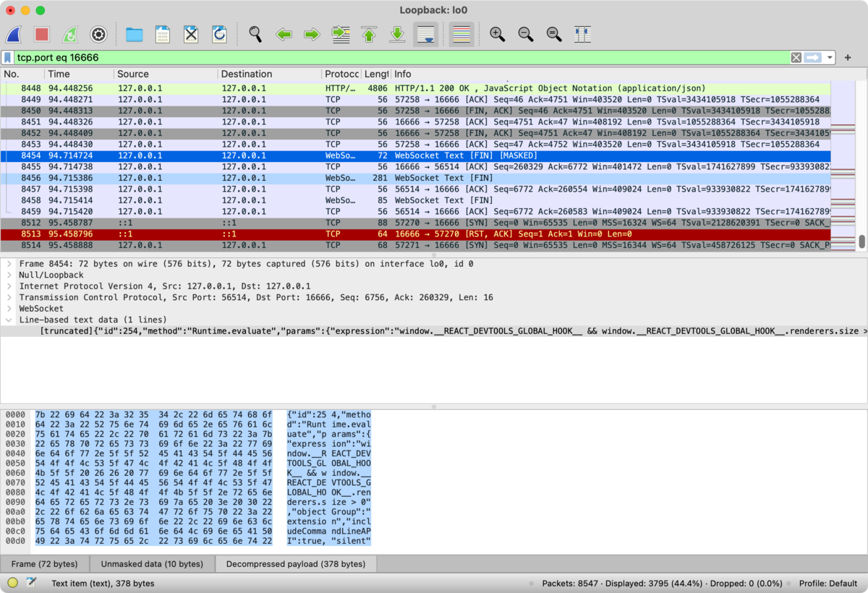Viewport: 868px width, 593px height.
Task: Reset text zoom to normal size
Action: [x=554, y=34]
